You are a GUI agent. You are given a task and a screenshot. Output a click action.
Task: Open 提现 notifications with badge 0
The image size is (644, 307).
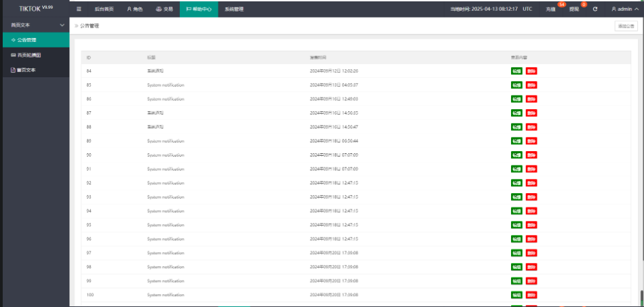[x=574, y=9]
